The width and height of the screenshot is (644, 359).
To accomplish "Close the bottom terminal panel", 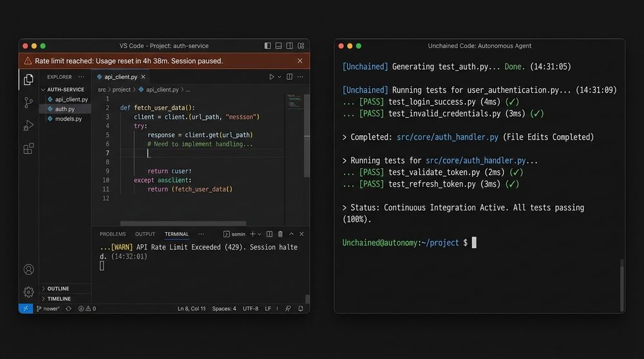I will 301,234.
